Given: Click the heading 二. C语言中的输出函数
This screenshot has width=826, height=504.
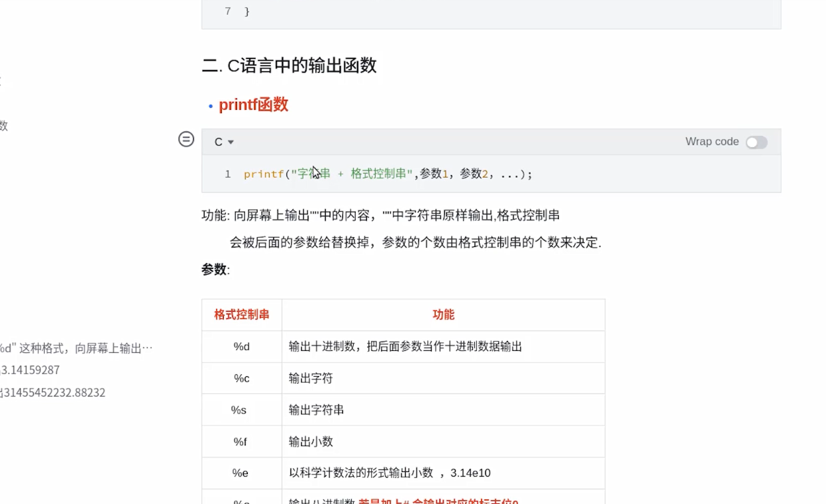Looking at the screenshot, I should [289, 65].
